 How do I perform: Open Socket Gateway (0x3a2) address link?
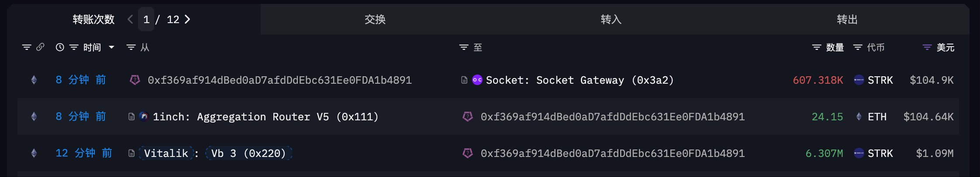tap(580, 80)
